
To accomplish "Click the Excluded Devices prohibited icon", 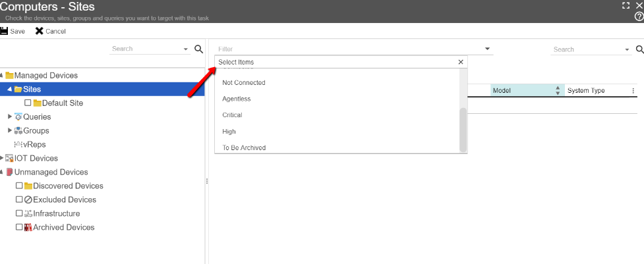I will click(x=28, y=199).
